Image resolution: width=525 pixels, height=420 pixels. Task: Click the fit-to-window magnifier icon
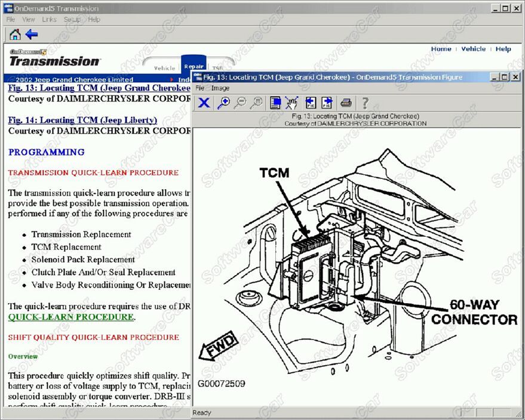coord(257,103)
